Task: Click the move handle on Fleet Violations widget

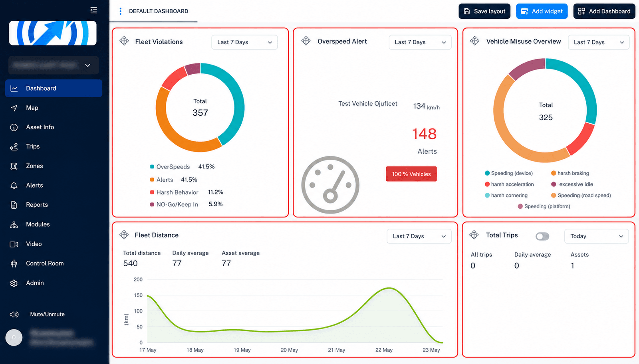Action: point(124,41)
